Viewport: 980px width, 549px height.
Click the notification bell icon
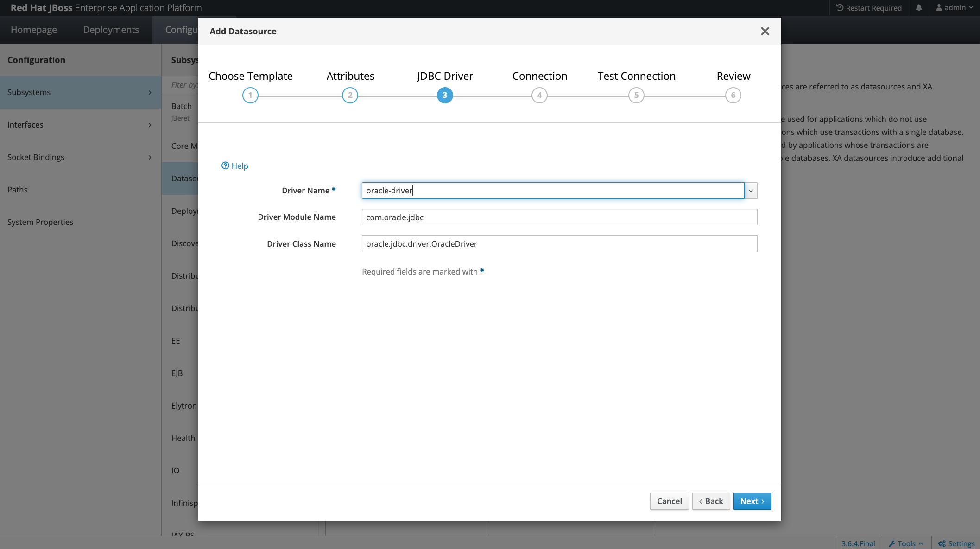(x=919, y=7)
